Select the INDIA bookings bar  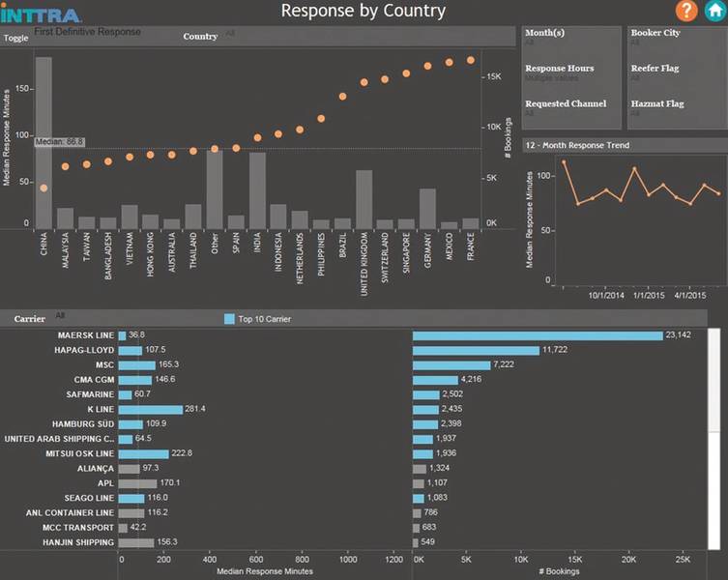click(257, 190)
